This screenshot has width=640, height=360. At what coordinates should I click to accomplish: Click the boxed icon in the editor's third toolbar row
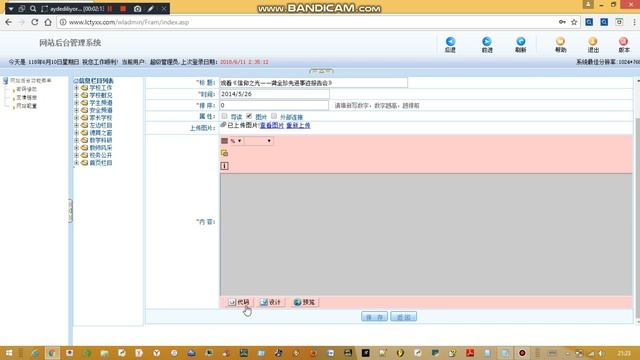[224, 166]
